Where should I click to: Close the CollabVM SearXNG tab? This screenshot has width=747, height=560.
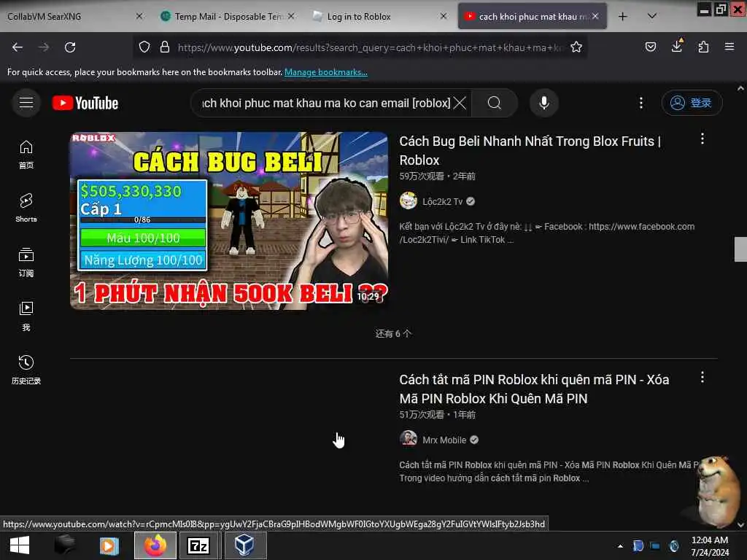click(139, 16)
